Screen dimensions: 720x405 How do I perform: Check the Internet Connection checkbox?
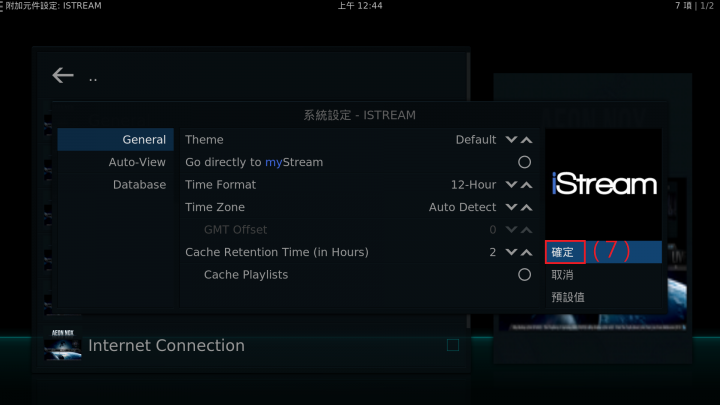pos(453,345)
